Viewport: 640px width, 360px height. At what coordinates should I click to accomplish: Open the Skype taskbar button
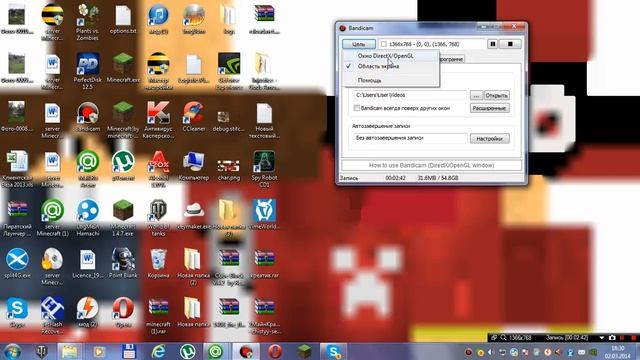(333, 351)
